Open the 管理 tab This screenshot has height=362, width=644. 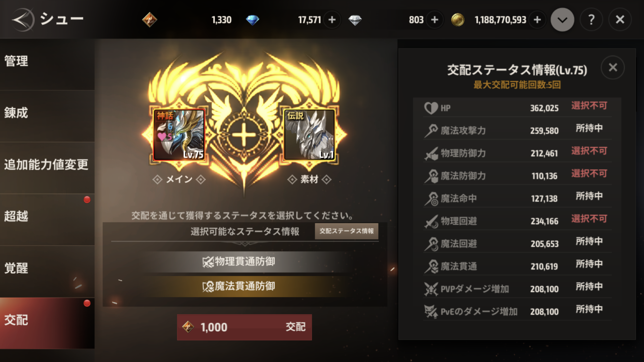point(47,61)
